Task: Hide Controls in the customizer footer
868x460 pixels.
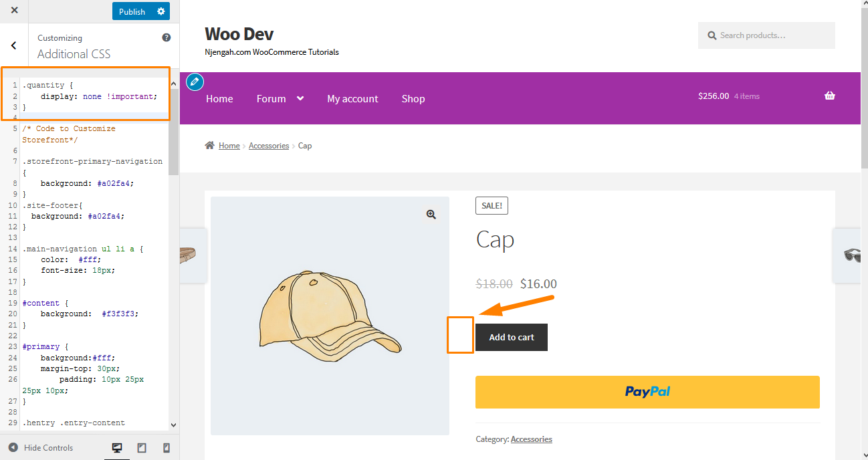Action: [x=41, y=448]
